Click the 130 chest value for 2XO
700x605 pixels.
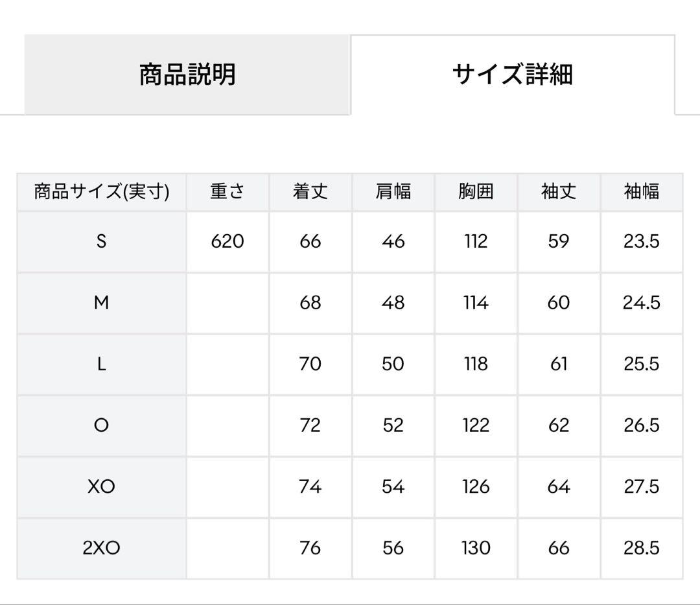coord(476,548)
